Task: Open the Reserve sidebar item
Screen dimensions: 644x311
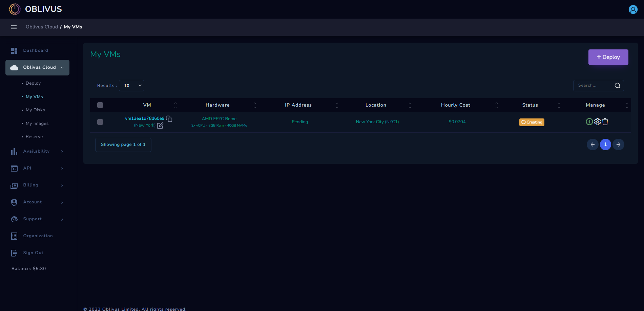Action: pyautogui.click(x=34, y=137)
